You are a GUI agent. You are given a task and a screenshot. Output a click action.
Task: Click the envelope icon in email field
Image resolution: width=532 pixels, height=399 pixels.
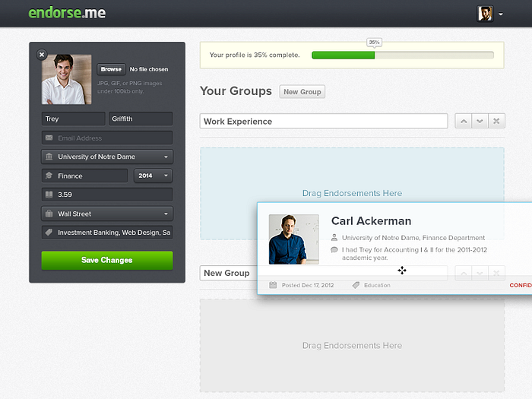(49, 138)
